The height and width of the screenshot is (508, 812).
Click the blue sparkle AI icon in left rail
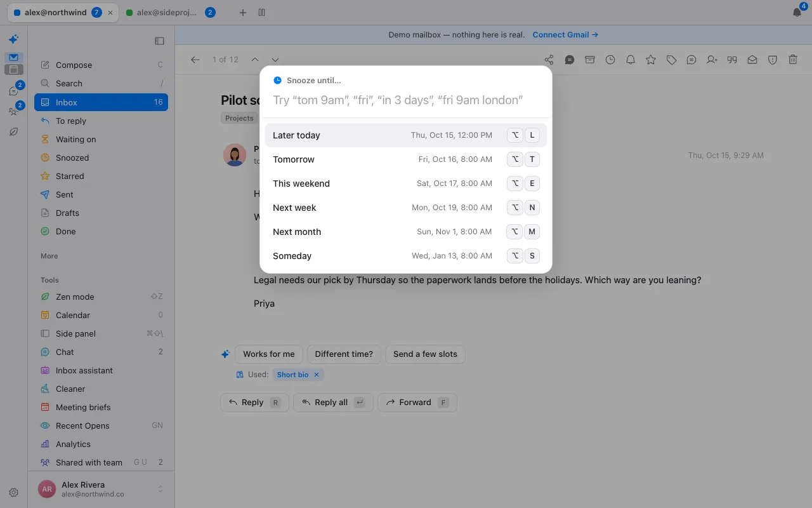pos(13,39)
